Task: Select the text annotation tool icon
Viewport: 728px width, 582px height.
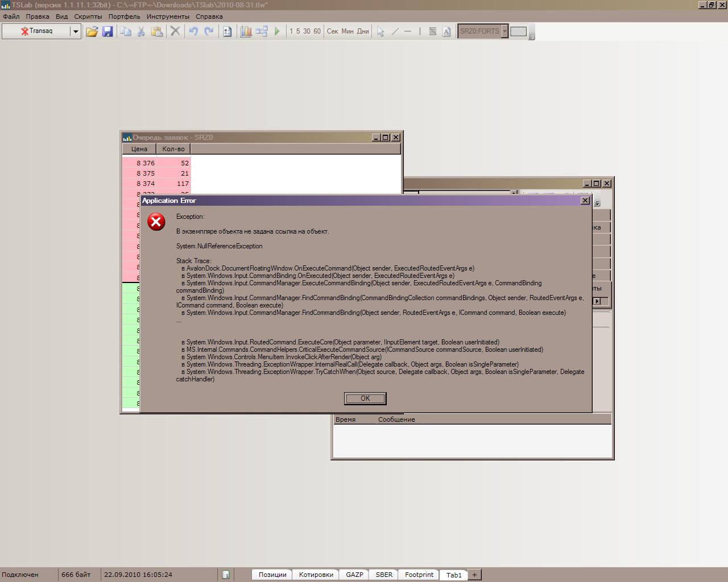Action: click(x=446, y=31)
